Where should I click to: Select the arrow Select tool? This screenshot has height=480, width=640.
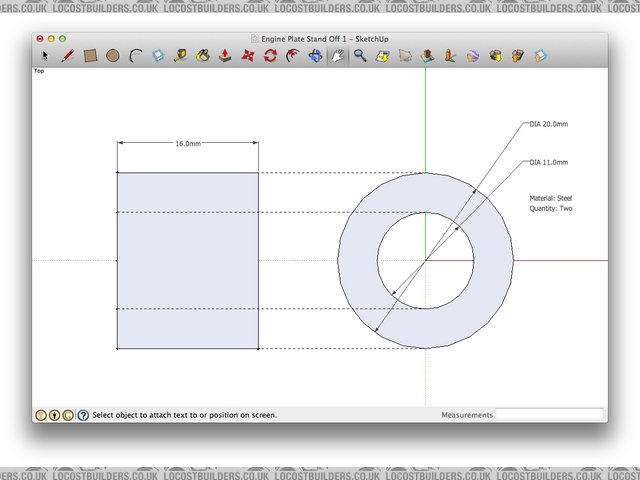pos(45,56)
